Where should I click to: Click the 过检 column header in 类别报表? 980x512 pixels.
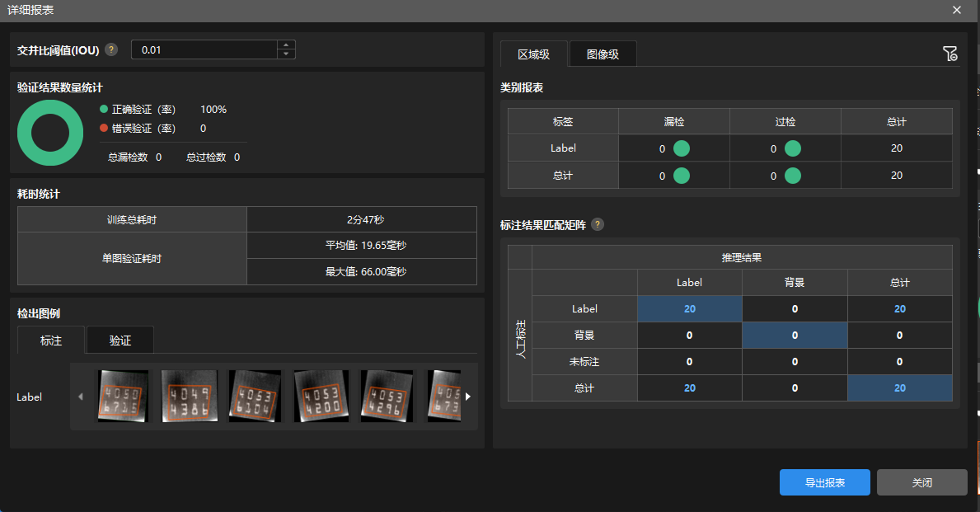pyautogui.click(x=785, y=121)
